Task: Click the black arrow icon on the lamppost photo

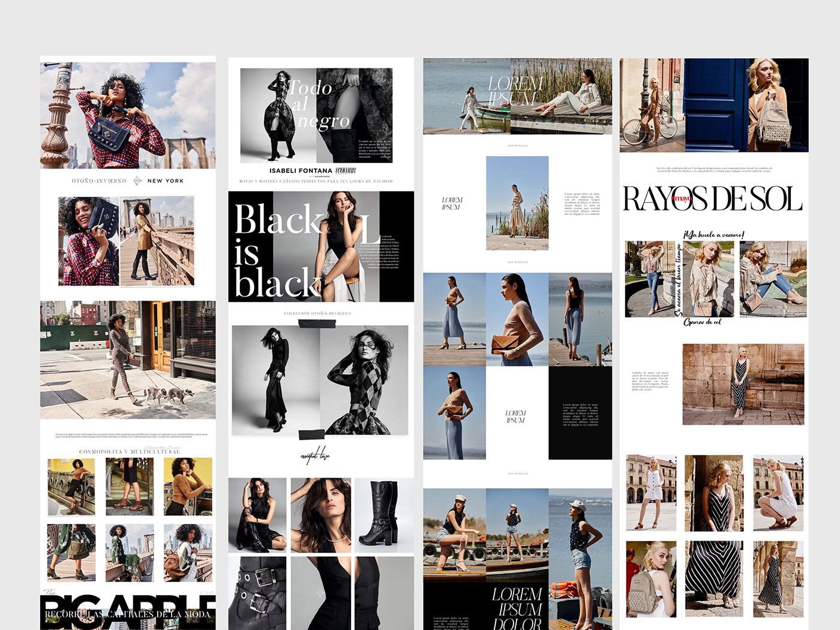Action: [53, 65]
